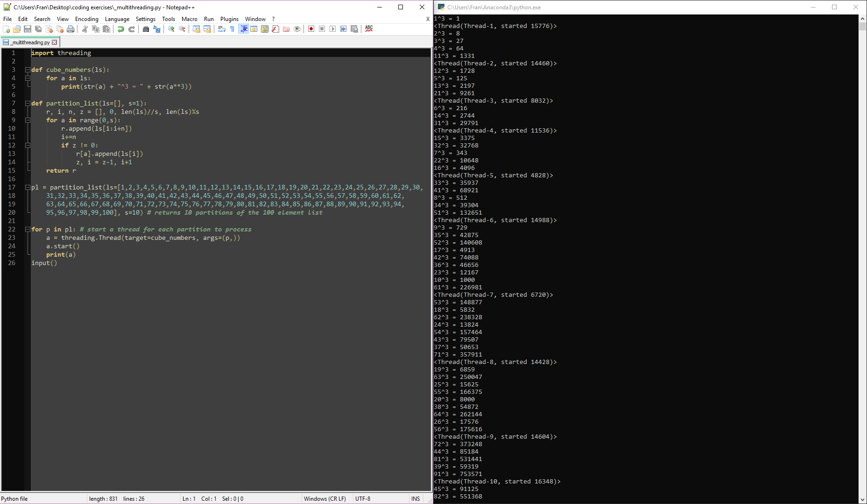This screenshot has width=867, height=504.
Task: Select the _multithreading.py tab
Action: (x=29, y=42)
